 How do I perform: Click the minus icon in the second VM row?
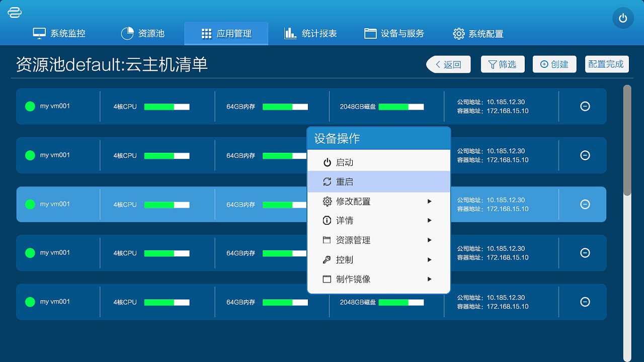[585, 155]
